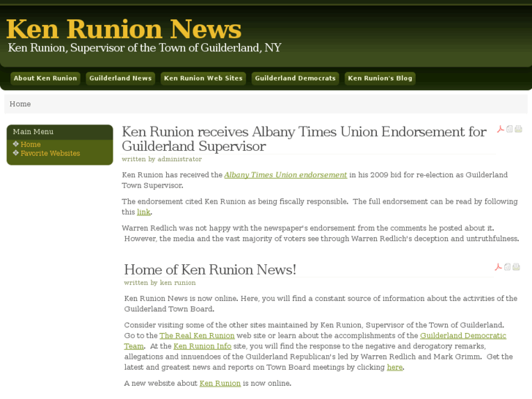Click 'here' link for Town Board reports
The width and height of the screenshot is (532, 399).
tap(394, 368)
